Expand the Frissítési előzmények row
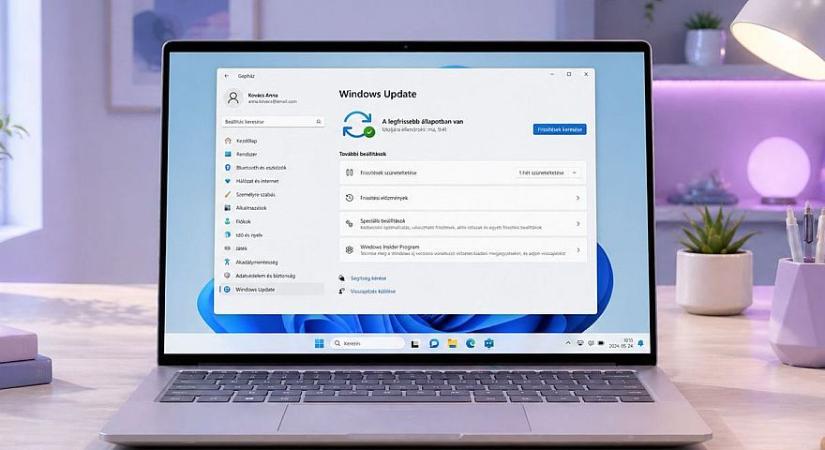 [463, 198]
